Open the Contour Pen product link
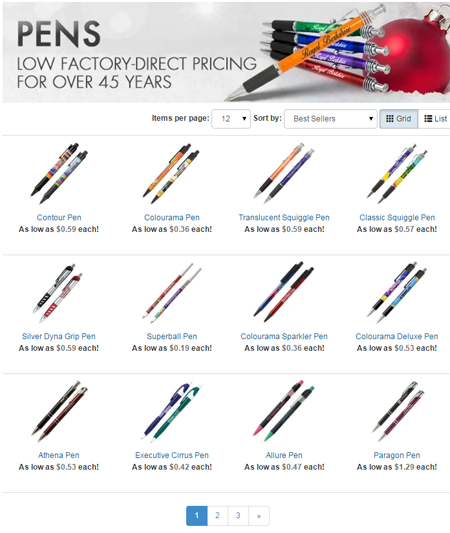Image resolution: width=450 pixels, height=533 pixels. click(59, 218)
